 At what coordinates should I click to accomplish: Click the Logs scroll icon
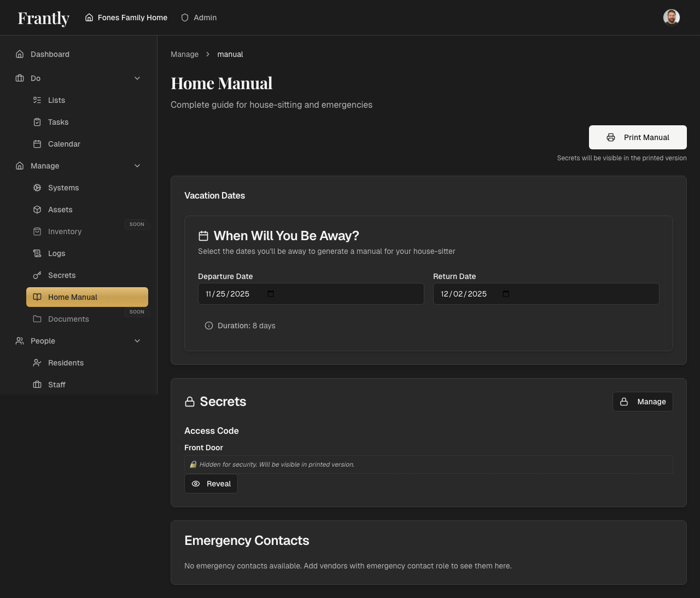(x=37, y=253)
